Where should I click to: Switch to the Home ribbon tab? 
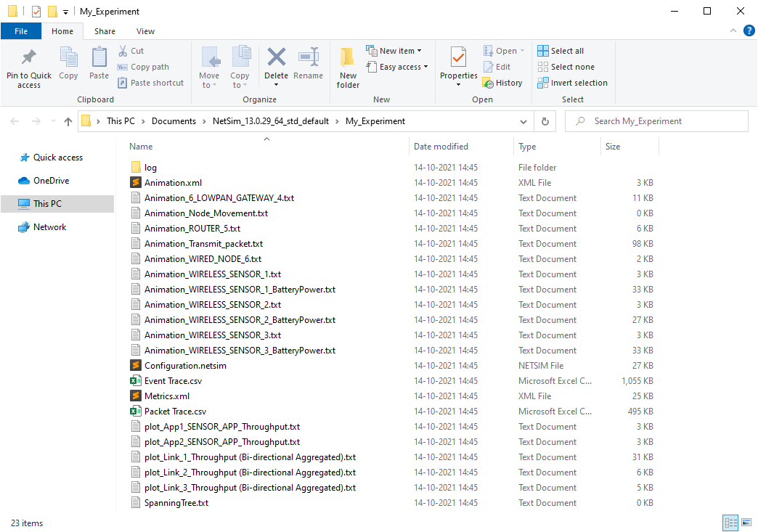(x=62, y=31)
